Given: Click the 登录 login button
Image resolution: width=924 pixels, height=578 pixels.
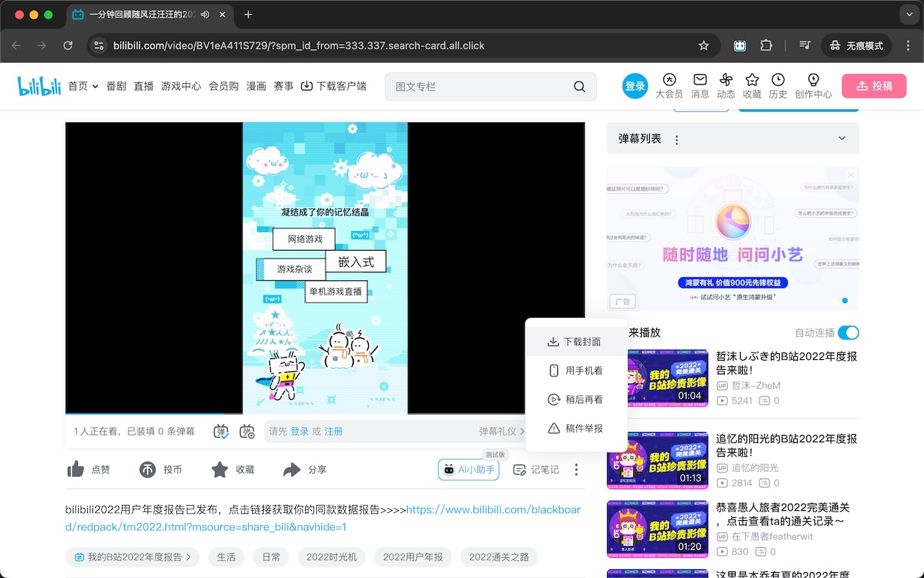Looking at the screenshot, I should click(x=635, y=85).
